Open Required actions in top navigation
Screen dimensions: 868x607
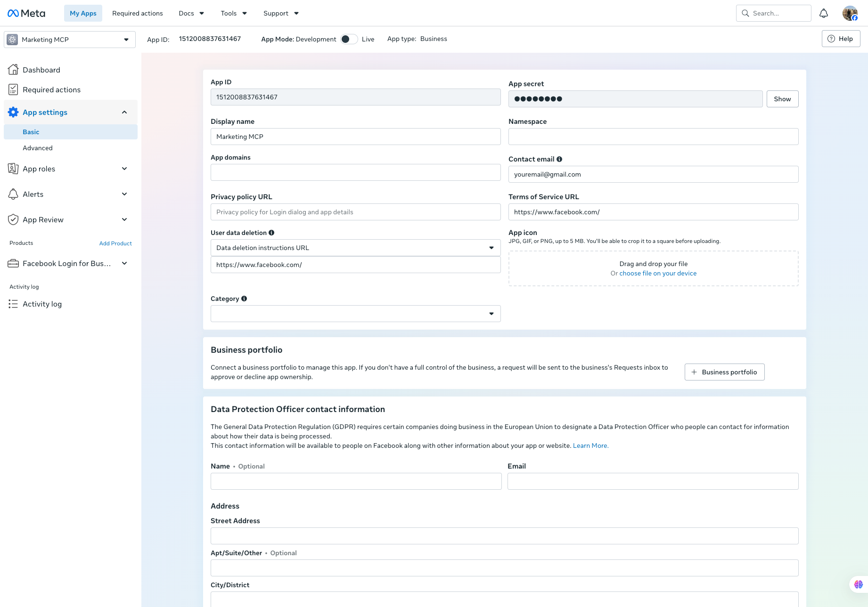(138, 13)
